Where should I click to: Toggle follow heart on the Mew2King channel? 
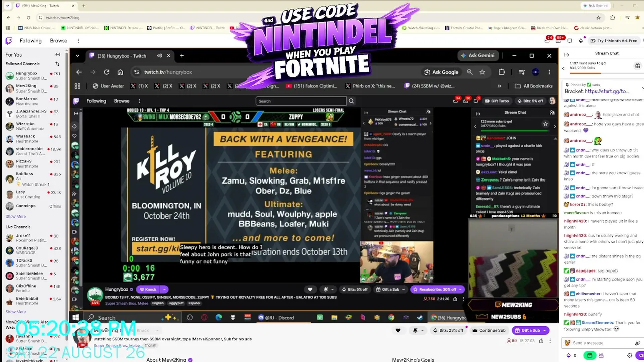pos(398,330)
